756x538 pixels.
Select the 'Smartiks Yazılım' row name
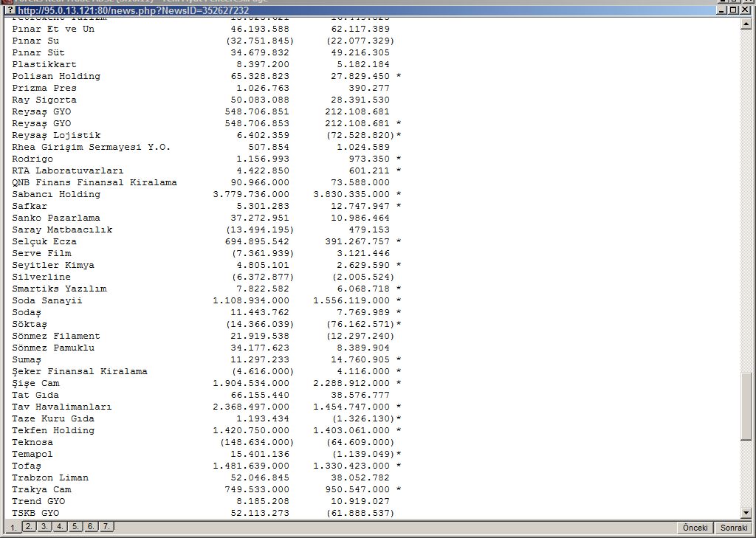pos(59,289)
